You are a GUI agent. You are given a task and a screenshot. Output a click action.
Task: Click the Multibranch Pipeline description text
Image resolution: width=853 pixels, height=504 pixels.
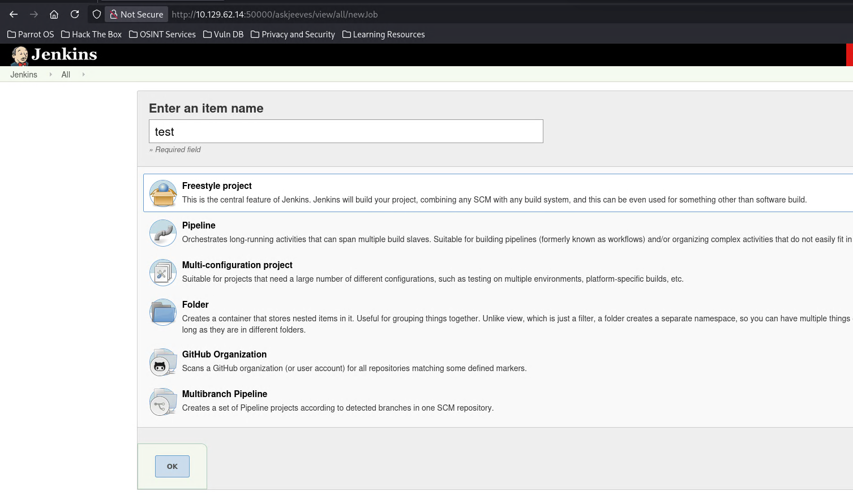point(338,408)
